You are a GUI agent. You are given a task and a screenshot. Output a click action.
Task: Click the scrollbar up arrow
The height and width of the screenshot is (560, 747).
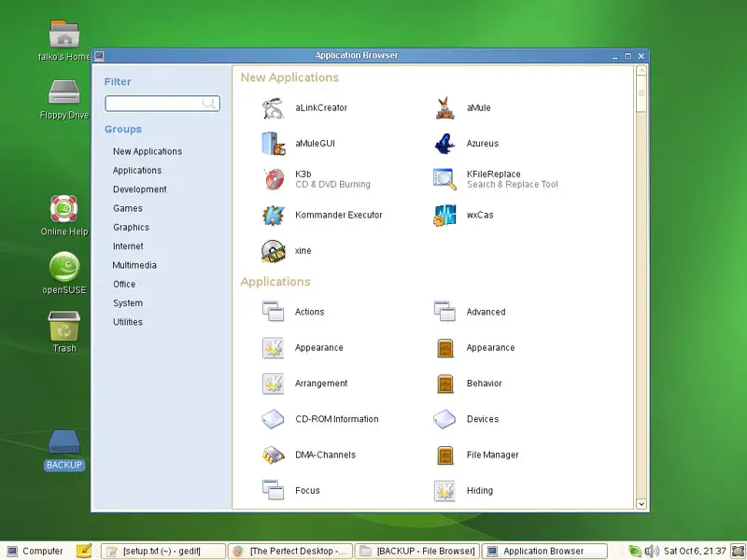641,71
